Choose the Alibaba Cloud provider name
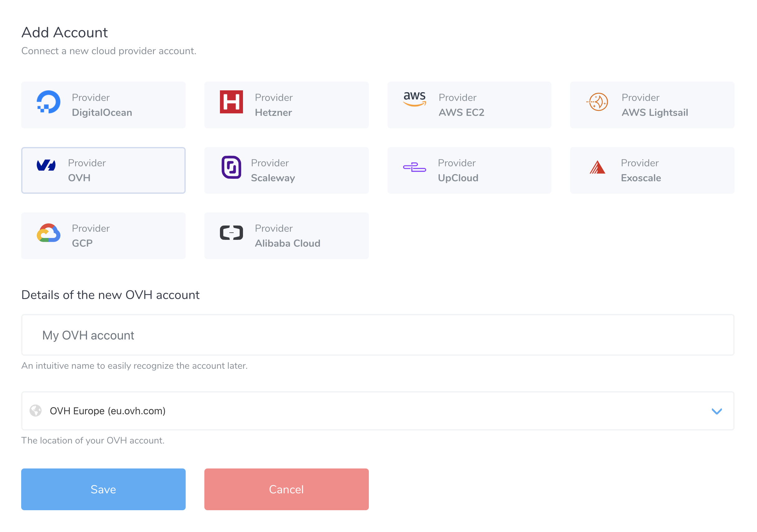Screen dimensions: 757x532 (x=288, y=243)
